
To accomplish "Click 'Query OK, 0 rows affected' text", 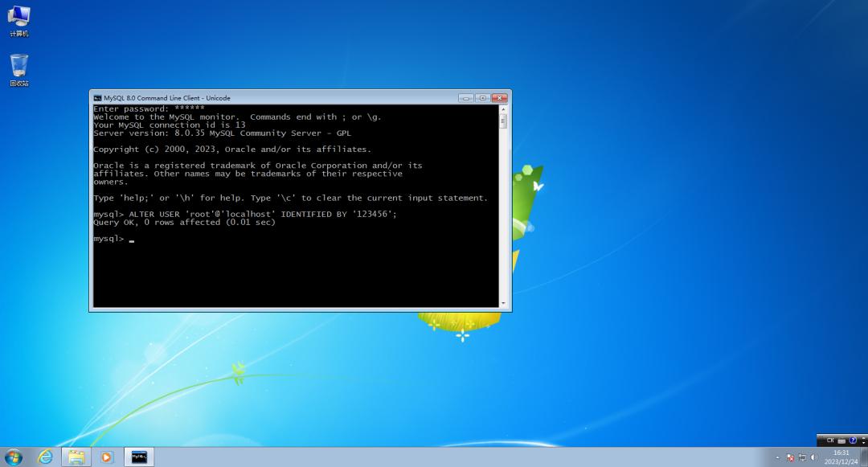I will pyautogui.click(x=184, y=223).
